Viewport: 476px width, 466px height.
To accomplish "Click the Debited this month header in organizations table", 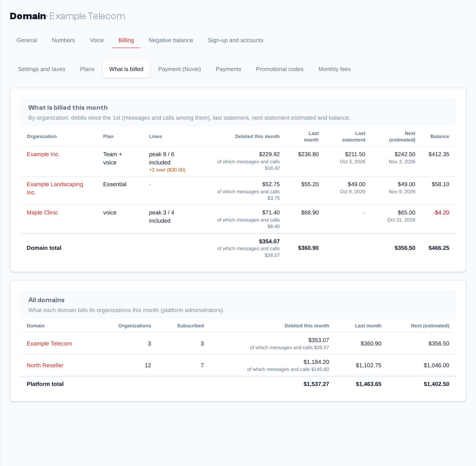I will coord(257,136).
